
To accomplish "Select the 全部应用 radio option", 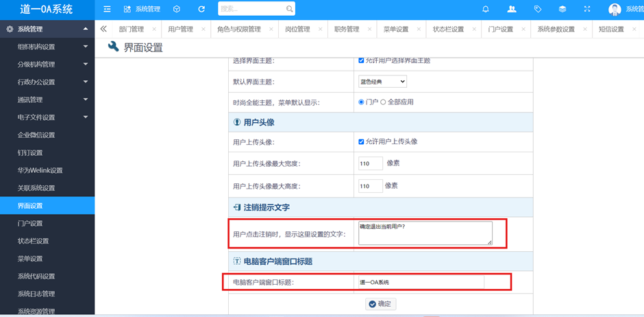I will coord(383,102).
